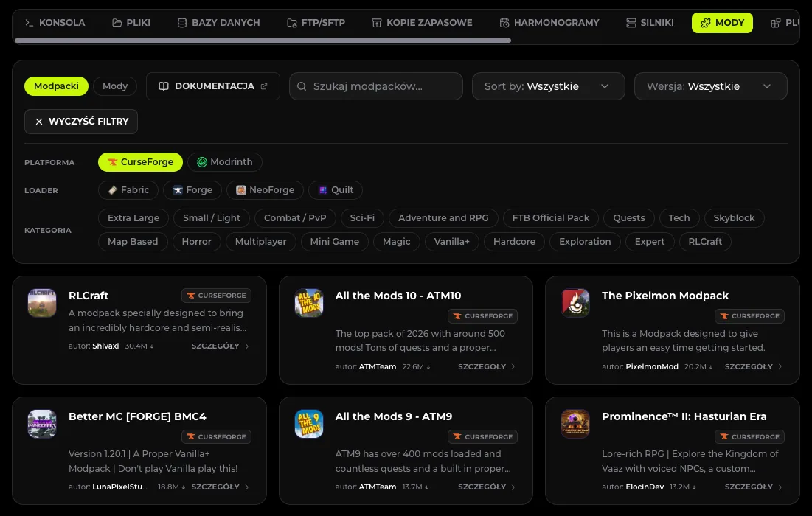
Task: Click the All the Mods 9 pack icon
Action: click(x=308, y=424)
